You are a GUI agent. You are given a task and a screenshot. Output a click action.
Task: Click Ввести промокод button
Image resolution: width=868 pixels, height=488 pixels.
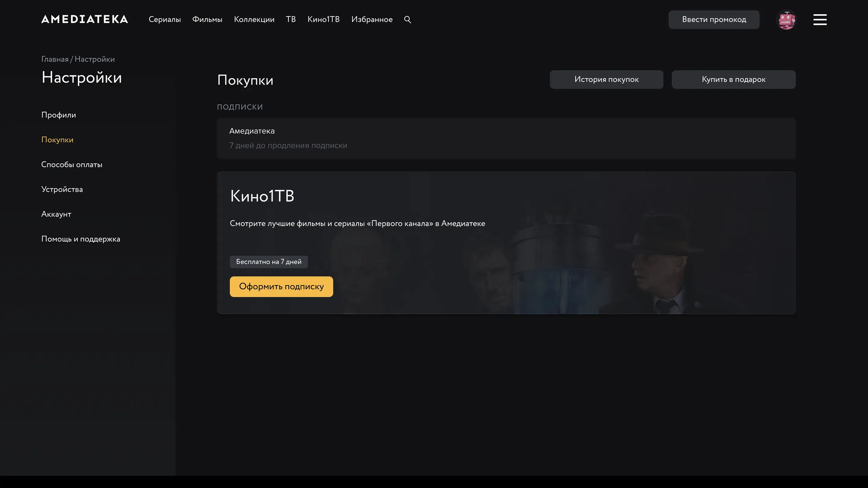tap(714, 20)
